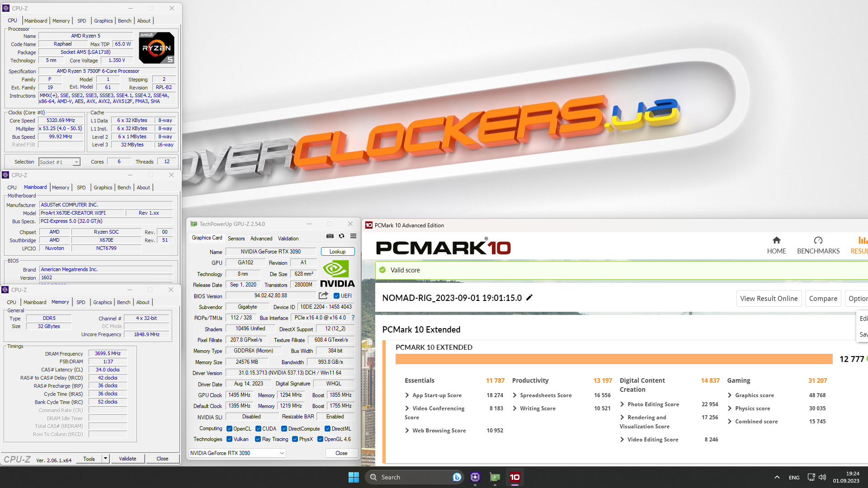Toggle the Ray Tracing checkbox

(x=258, y=439)
